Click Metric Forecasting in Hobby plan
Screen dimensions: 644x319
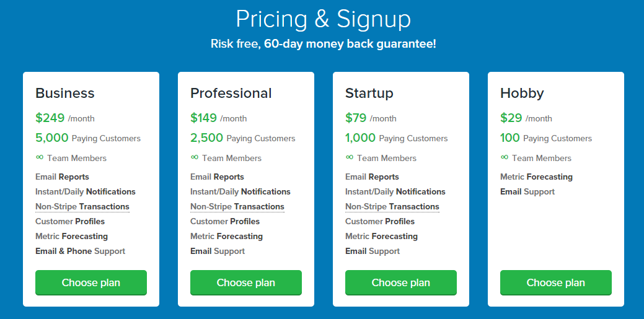pos(536,177)
